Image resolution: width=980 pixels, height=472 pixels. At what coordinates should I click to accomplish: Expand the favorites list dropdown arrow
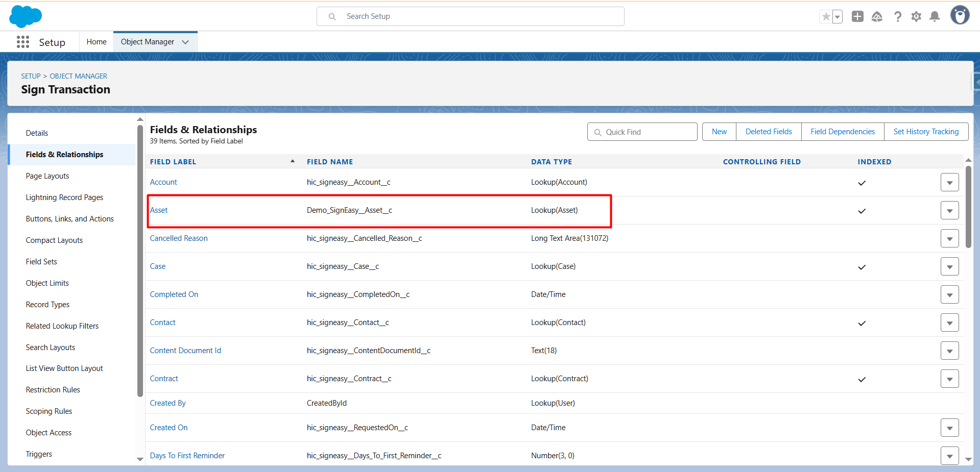(838, 17)
